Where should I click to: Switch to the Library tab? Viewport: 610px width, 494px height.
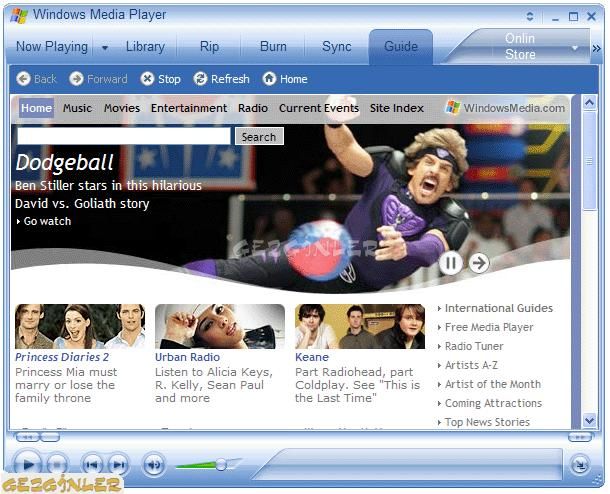coord(145,47)
